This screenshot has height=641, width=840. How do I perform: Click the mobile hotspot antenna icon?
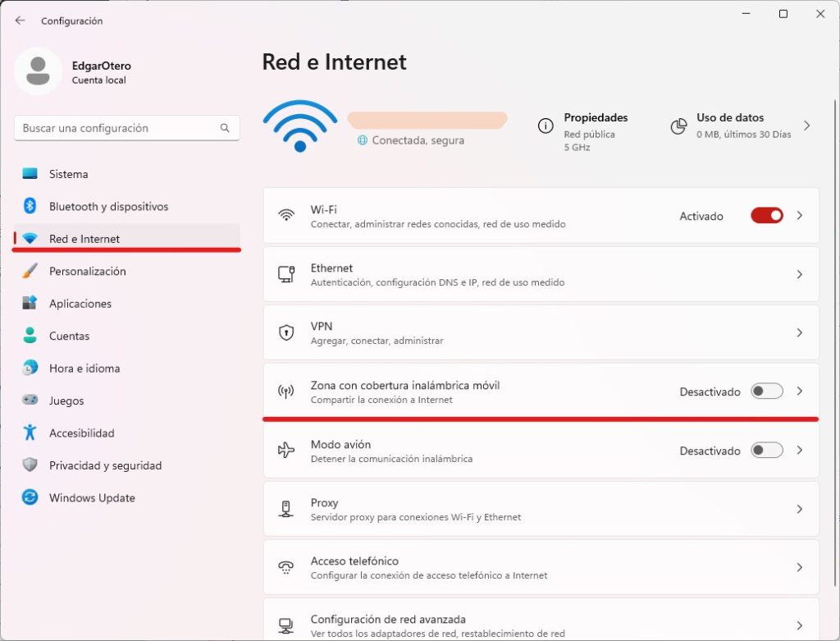coord(286,391)
